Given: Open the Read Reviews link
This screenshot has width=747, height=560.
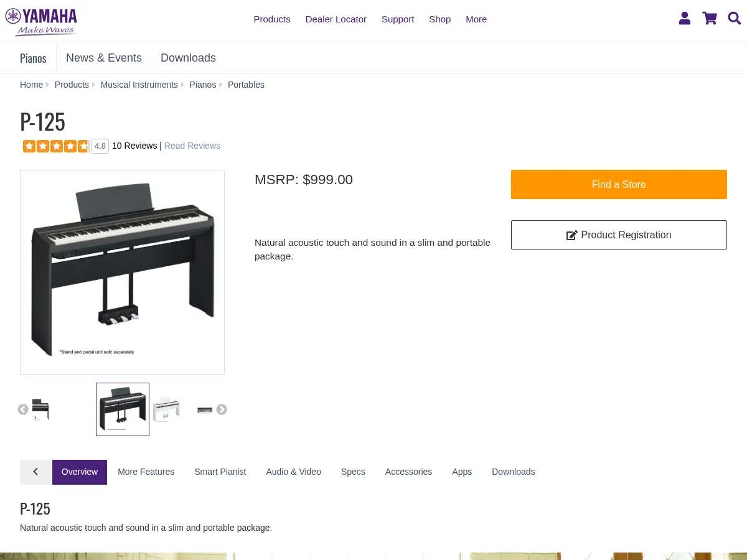Looking at the screenshot, I should (x=192, y=146).
